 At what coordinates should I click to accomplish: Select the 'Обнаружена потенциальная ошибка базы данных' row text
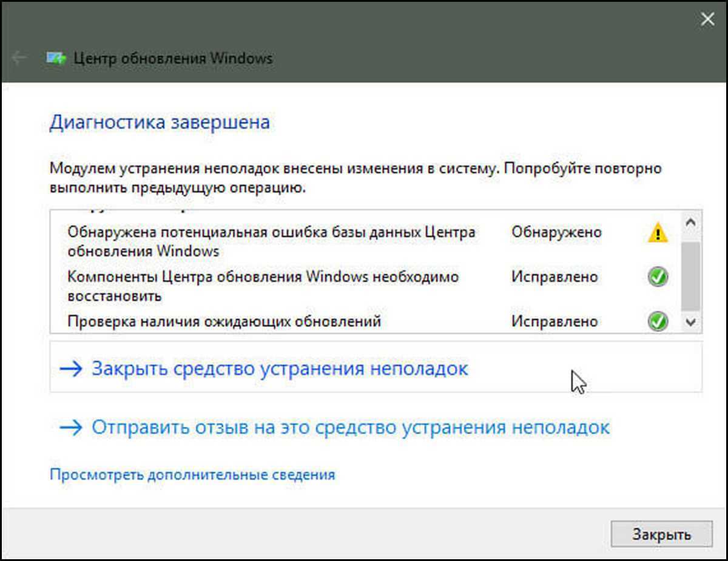click(271, 241)
